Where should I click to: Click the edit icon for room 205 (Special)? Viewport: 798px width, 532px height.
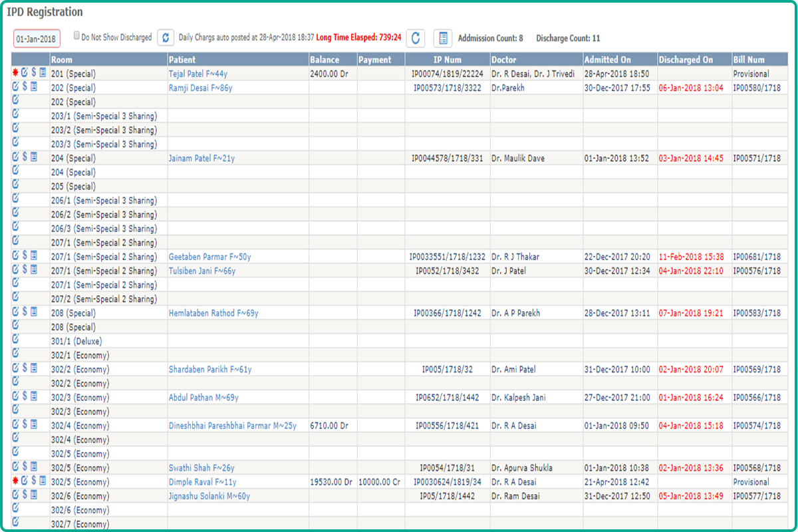[15, 184]
